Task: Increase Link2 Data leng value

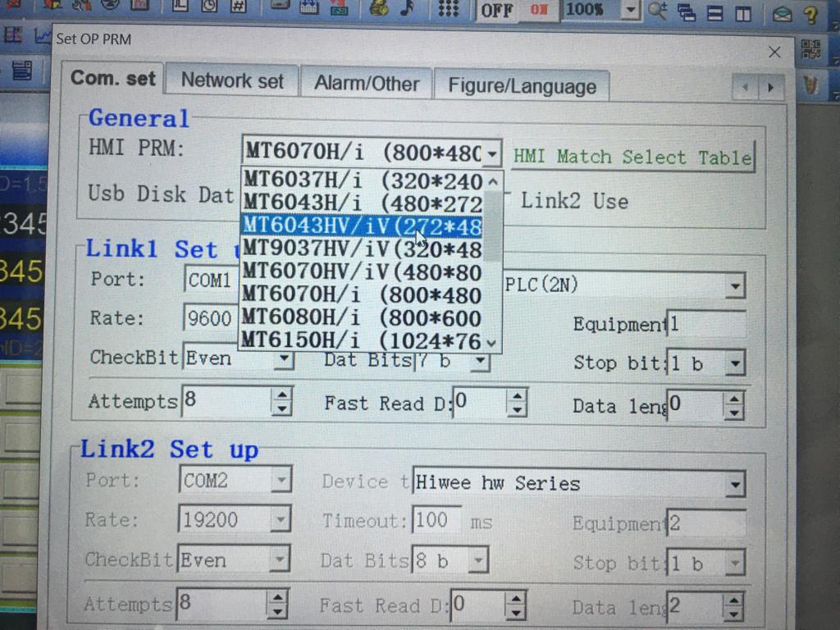Action: point(733,600)
